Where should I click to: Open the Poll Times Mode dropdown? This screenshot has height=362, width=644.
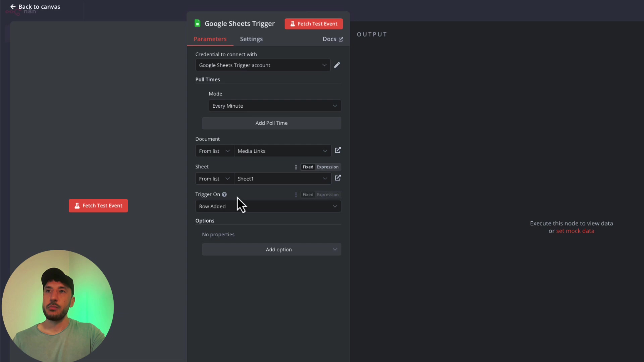(x=275, y=106)
